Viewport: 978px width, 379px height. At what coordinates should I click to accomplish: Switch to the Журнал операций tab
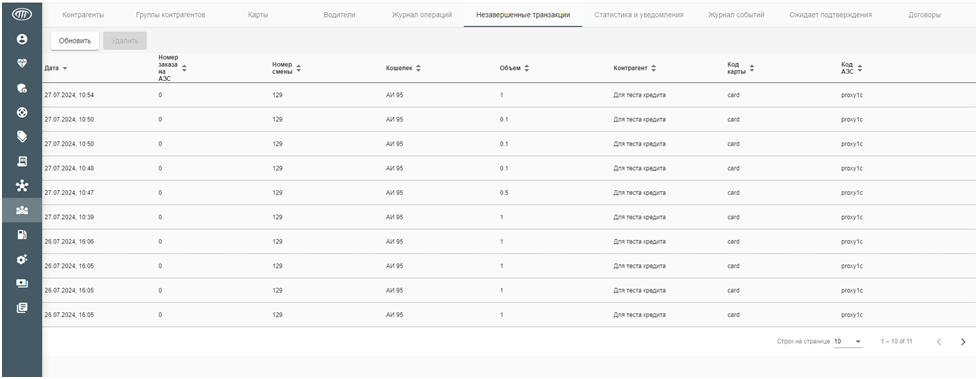pos(422,14)
